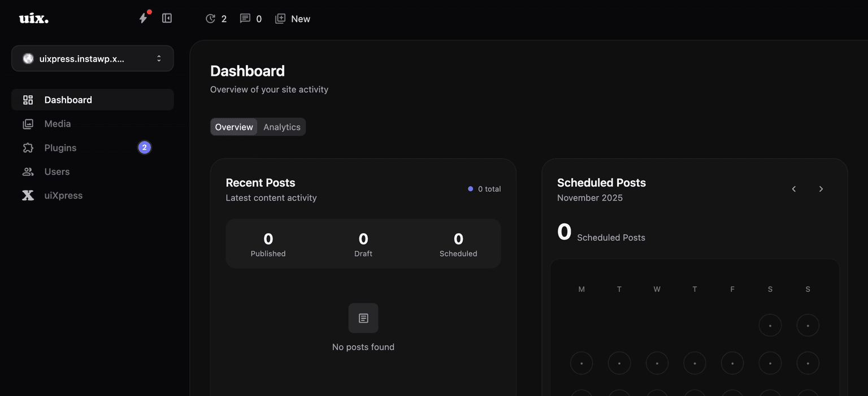Open the site switcher dropdown
Viewport: 868px width, 396px height.
click(92, 58)
